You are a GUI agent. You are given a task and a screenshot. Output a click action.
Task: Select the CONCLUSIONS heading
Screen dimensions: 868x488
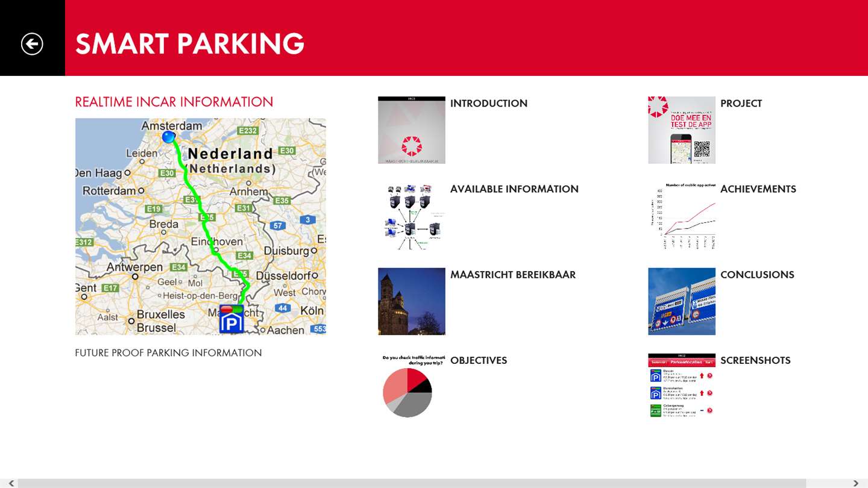click(757, 275)
